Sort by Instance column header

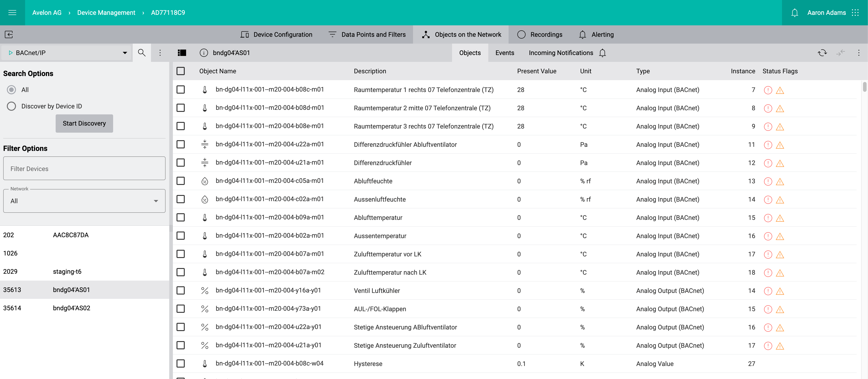743,71
